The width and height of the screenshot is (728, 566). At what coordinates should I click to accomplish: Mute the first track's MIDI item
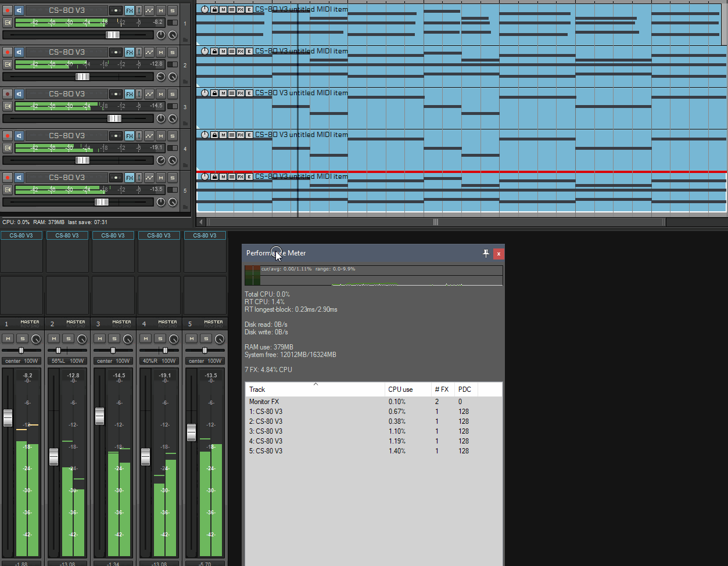point(223,9)
